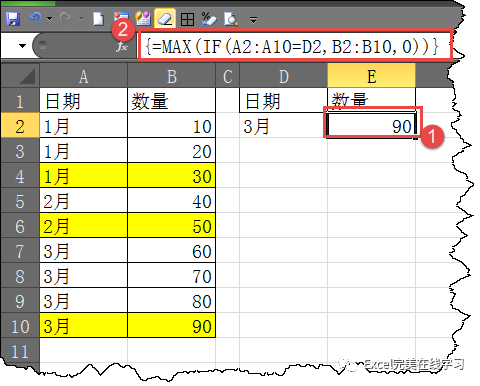Click cell A7 containing 3月
Viewport: 480px width, 386px height.
(84, 250)
